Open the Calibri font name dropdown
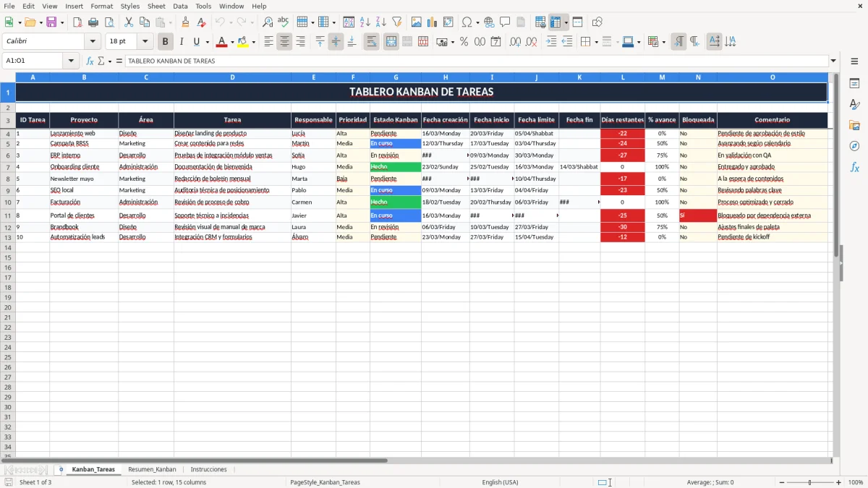The image size is (868, 488). point(93,42)
